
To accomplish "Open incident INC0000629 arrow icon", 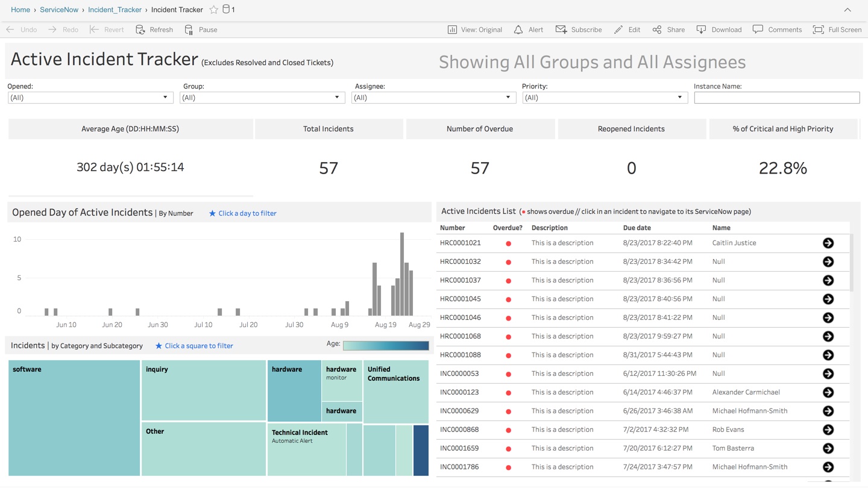I will pos(828,411).
